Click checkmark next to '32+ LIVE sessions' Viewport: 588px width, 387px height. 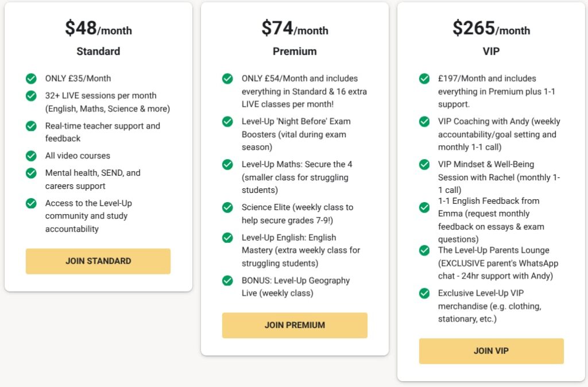click(x=31, y=96)
